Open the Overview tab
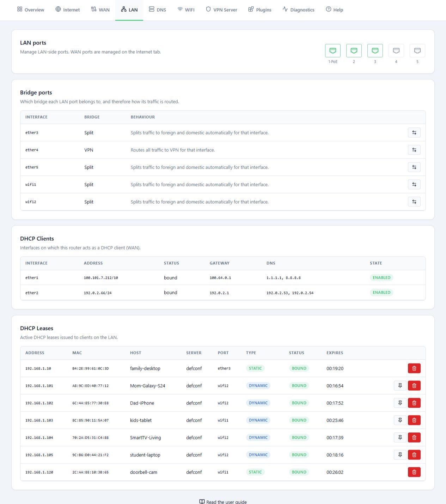The width and height of the screenshot is (446, 504). pyautogui.click(x=31, y=10)
